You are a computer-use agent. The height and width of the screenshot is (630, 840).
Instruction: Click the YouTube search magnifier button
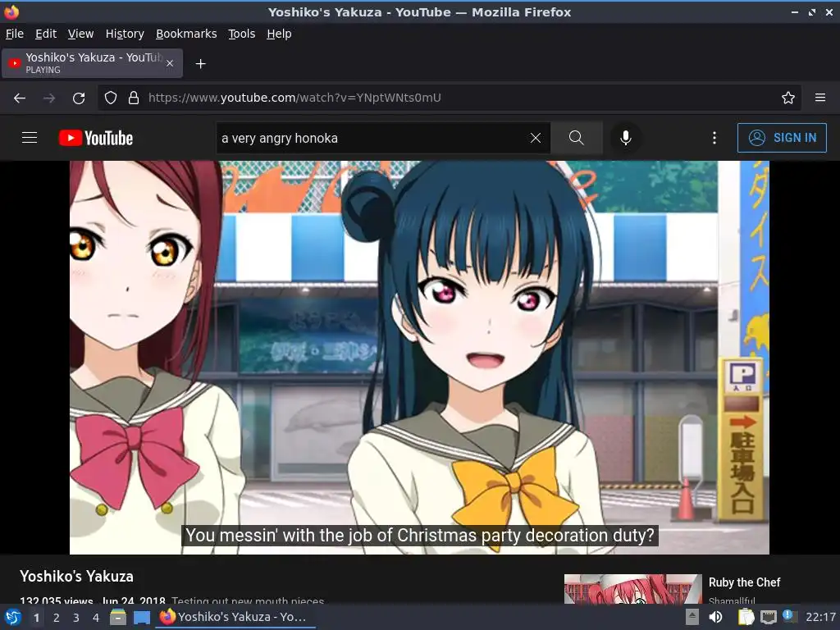click(577, 138)
